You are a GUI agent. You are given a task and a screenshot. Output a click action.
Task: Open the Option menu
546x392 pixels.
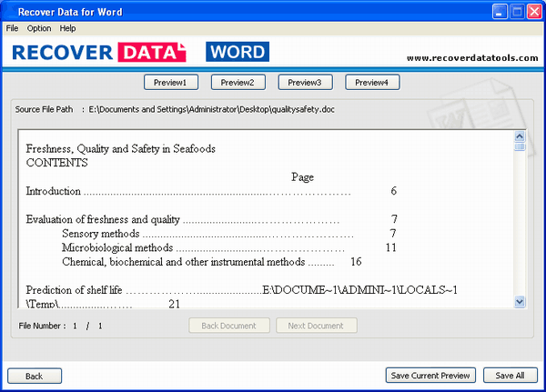click(39, 28)
